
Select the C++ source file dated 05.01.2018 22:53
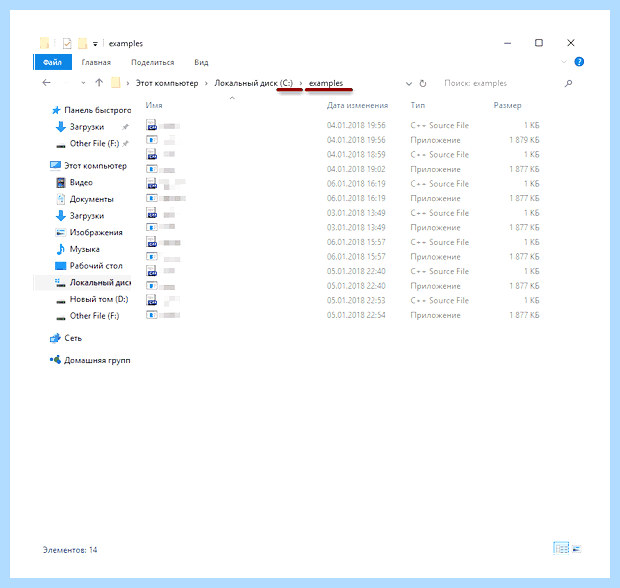[342, 301]
